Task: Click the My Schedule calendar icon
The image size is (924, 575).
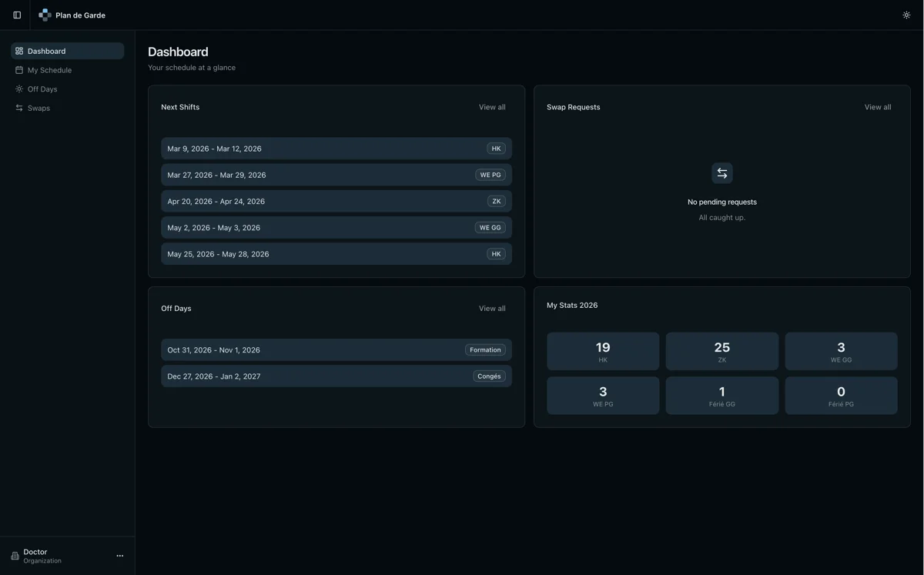Action: 19,70
